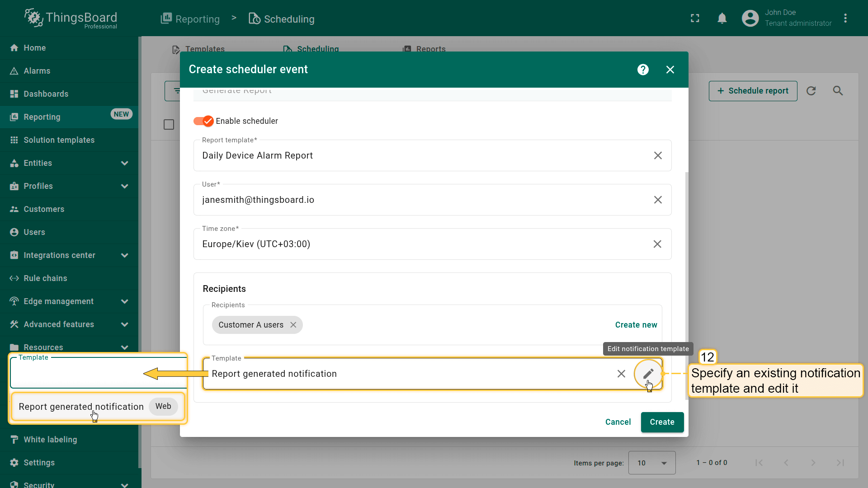868x488 pixels.
Task: Click the Create button
Action: pos(662,422)
